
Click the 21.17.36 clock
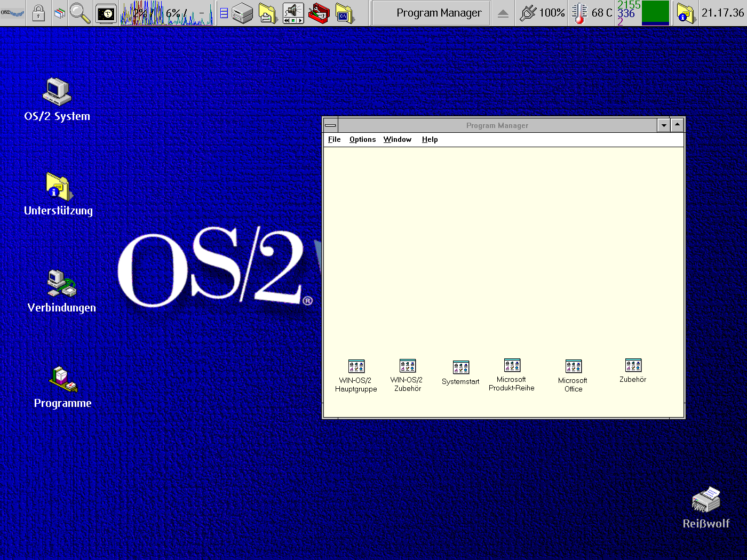pos(722,13)
